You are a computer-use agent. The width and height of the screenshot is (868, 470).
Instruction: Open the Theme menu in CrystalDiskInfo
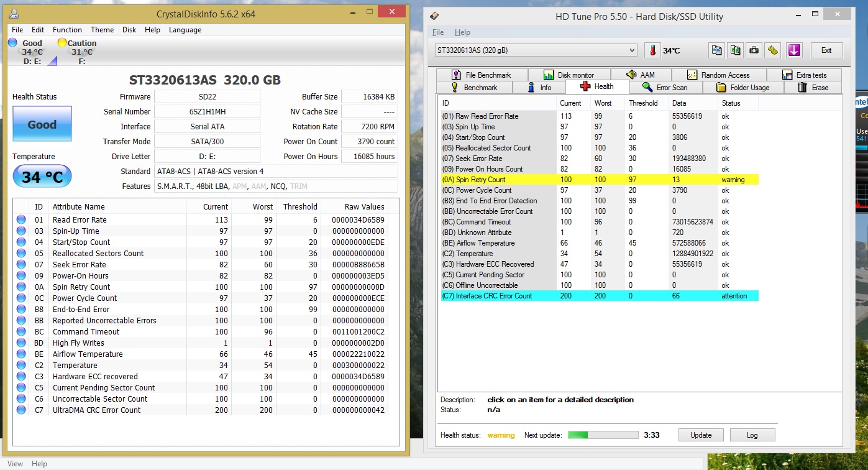[102, 30]
